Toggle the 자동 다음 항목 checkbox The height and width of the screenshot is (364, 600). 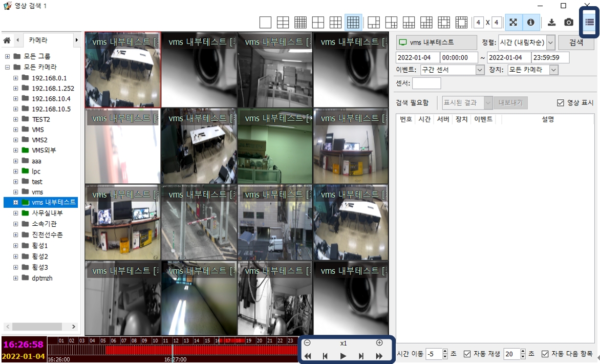click(x=545, y=354)
